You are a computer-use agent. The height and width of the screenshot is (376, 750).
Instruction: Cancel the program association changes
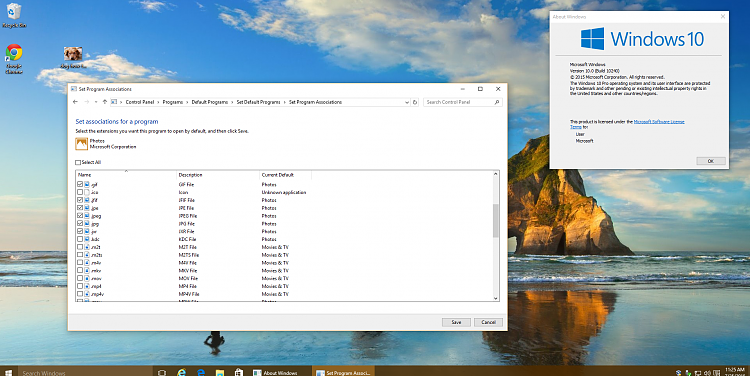tap(488, 322)
